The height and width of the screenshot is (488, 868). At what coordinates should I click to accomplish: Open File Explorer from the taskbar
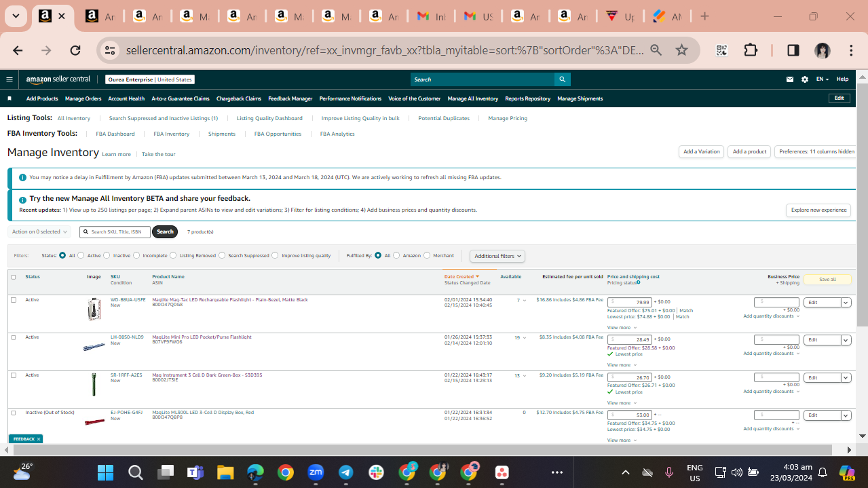coord(225,472)
